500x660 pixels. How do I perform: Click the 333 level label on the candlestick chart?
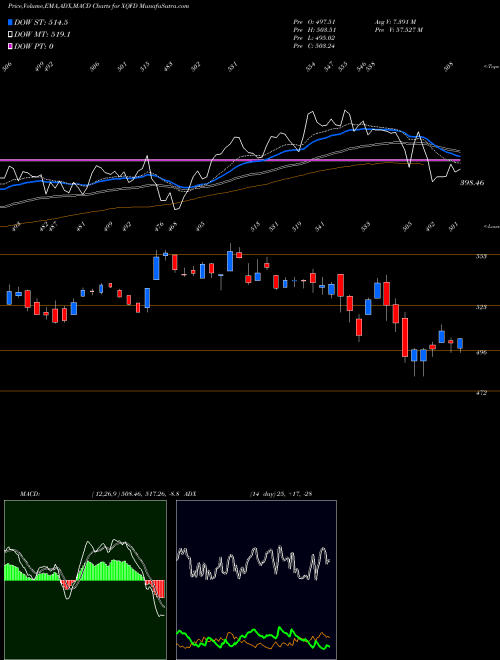(481, 256)
